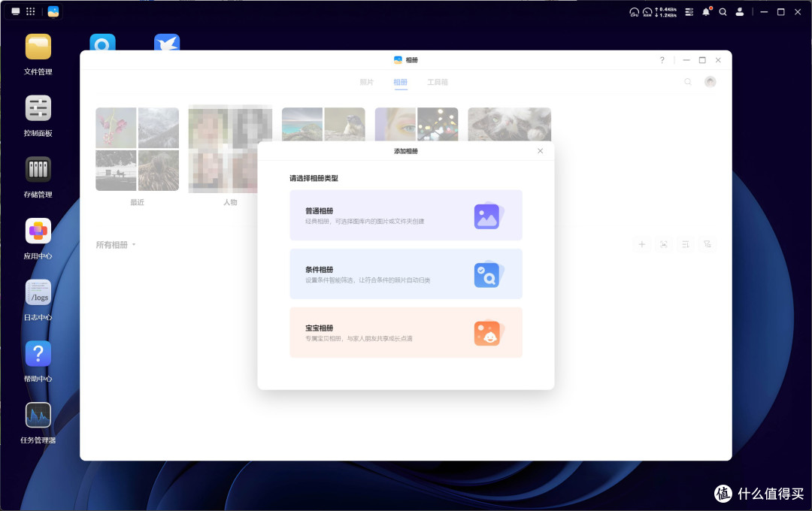Click the image selection icon next to plus
This screenshot has height=511, width=812.
tap(663, 244)
